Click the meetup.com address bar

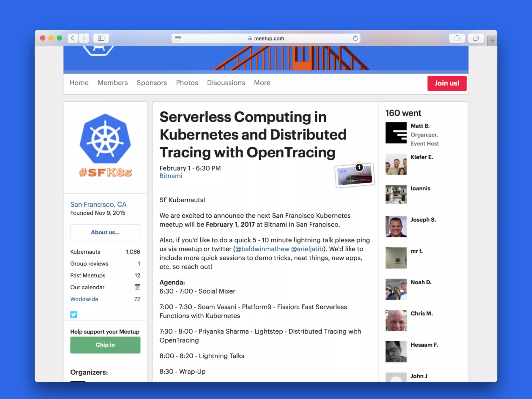pyautogui.click(x=269, y=38)
